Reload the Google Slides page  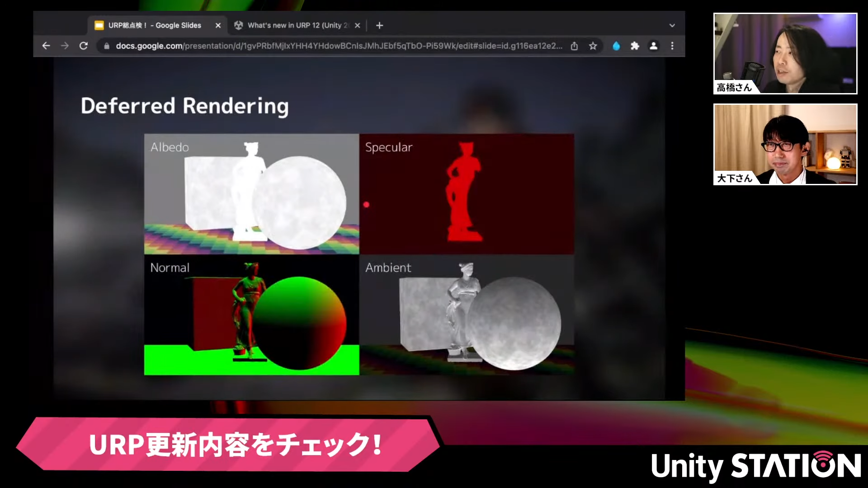click(83, 46)
